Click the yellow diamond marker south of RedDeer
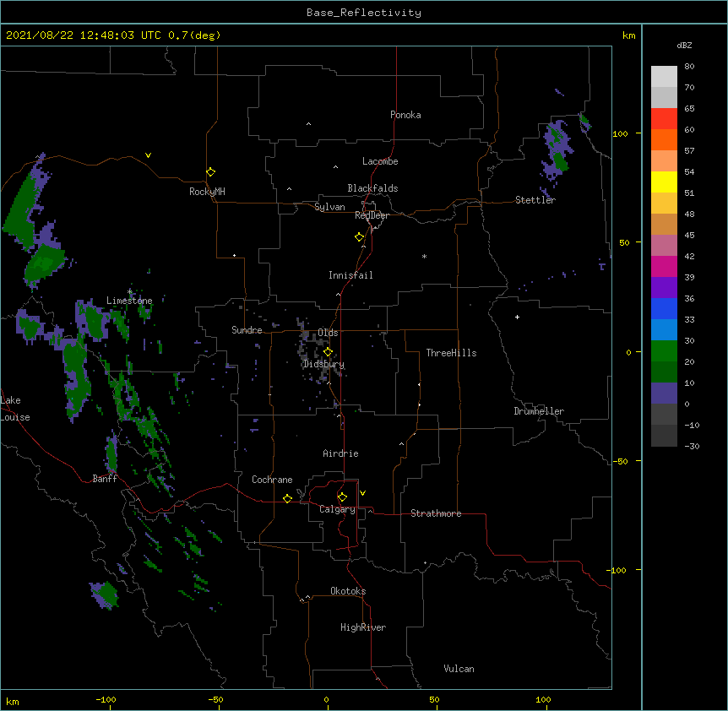The height and width of the screenshot is (711, 728). coord(359,236)
